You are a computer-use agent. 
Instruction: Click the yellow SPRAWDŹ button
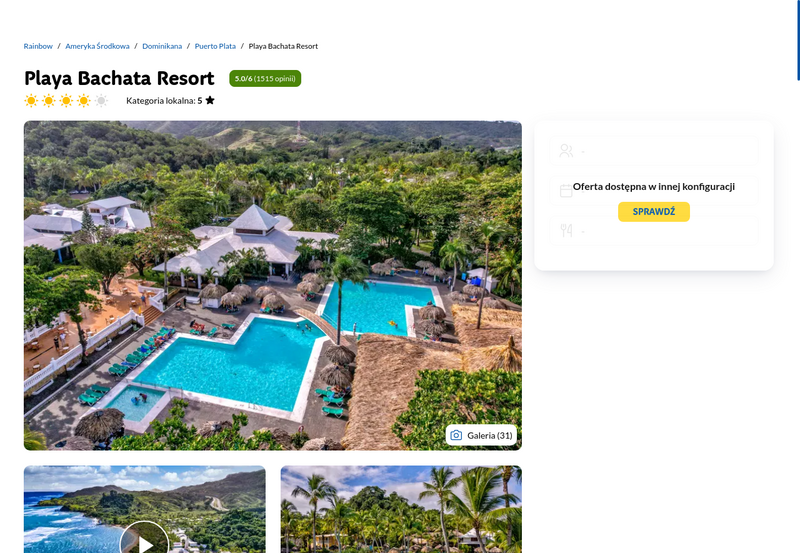tap(654, 212)
